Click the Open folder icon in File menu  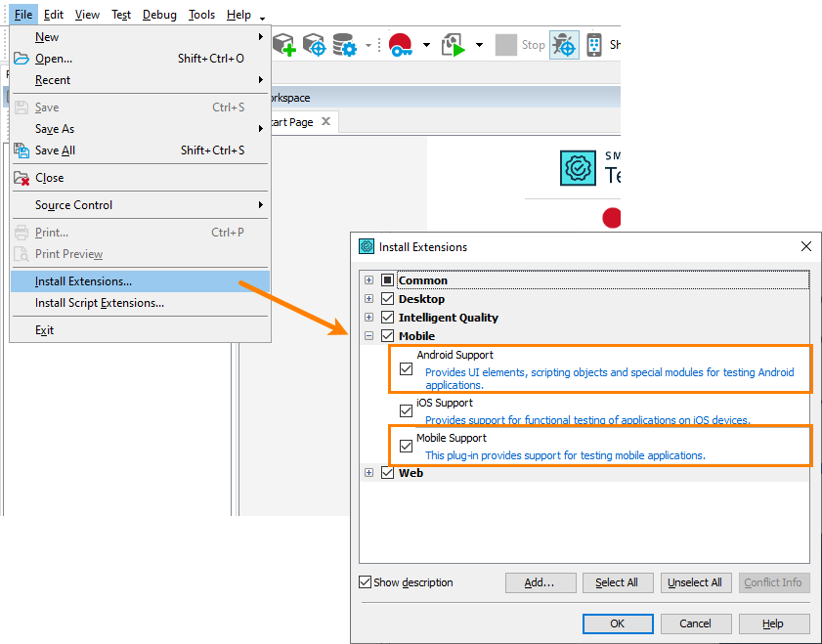point(22,59)
